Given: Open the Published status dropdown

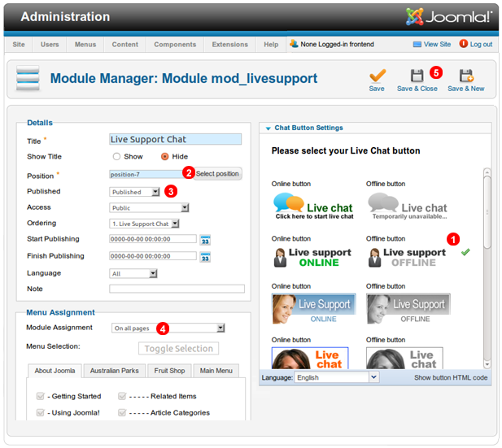Looking at the screenshot, I should point(134,192).
